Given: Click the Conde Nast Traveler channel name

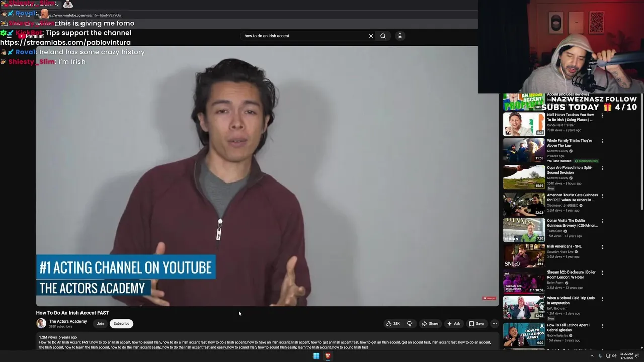Looking at the screenshot, I should pyautogui.click(x=560, y=125).
